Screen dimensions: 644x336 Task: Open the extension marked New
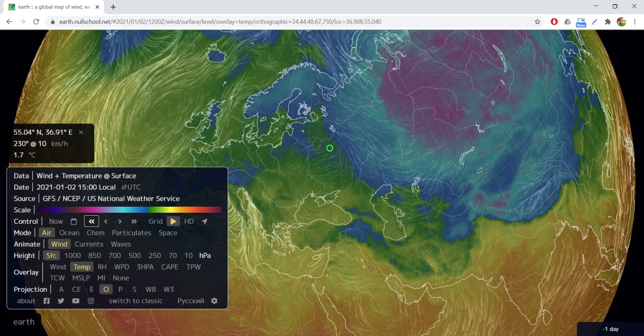point(581,22)
